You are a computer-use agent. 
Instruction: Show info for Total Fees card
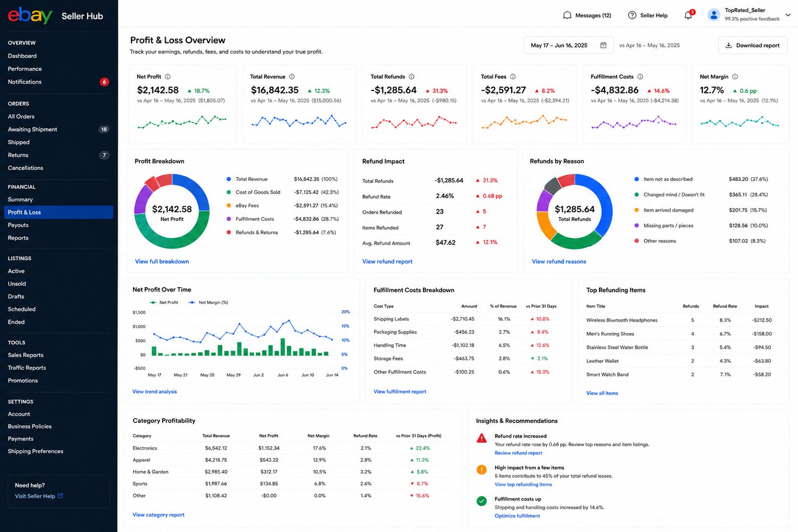[513, 77]
